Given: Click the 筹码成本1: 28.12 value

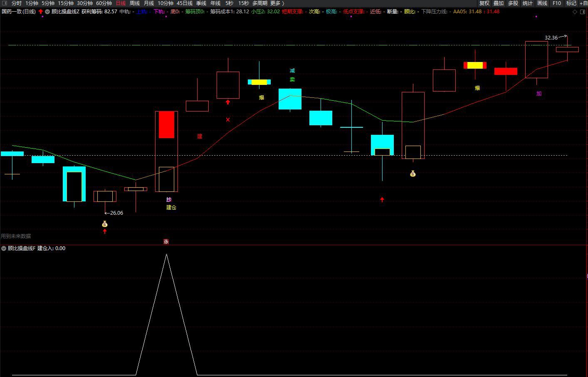Looking at the screenshot, I should (x=230, y=12).
